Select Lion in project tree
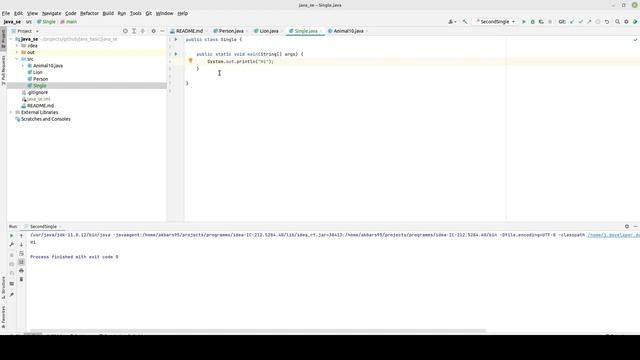The height and width of the screenshot is (360, 640). click(x=38, y=72)
